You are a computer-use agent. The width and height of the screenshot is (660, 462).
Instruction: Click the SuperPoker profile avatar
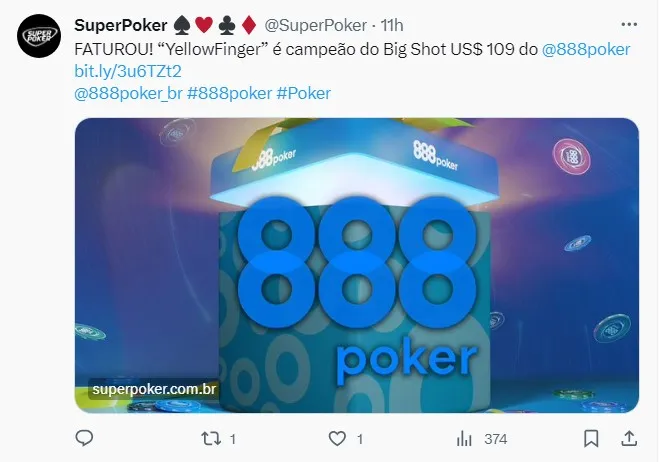point(39,36)
